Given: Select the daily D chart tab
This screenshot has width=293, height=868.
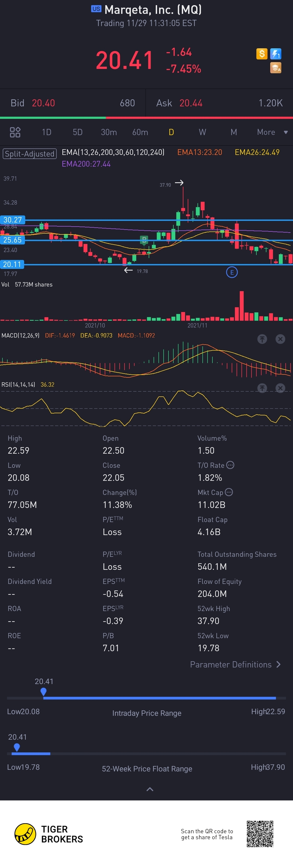Looking at the screenshot, I should coord(171,132).
